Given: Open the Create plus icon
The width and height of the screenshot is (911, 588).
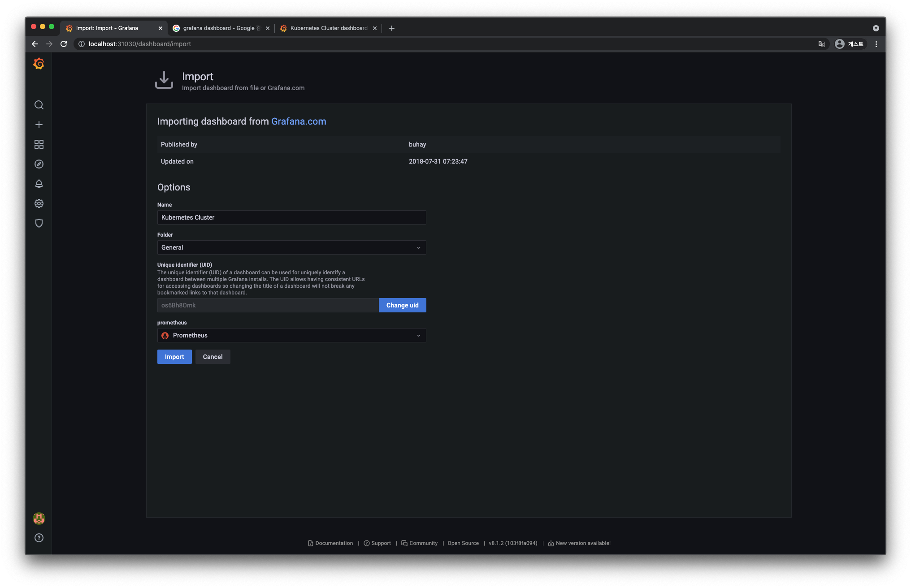Looking at the screenshot, I should [39, 125].
